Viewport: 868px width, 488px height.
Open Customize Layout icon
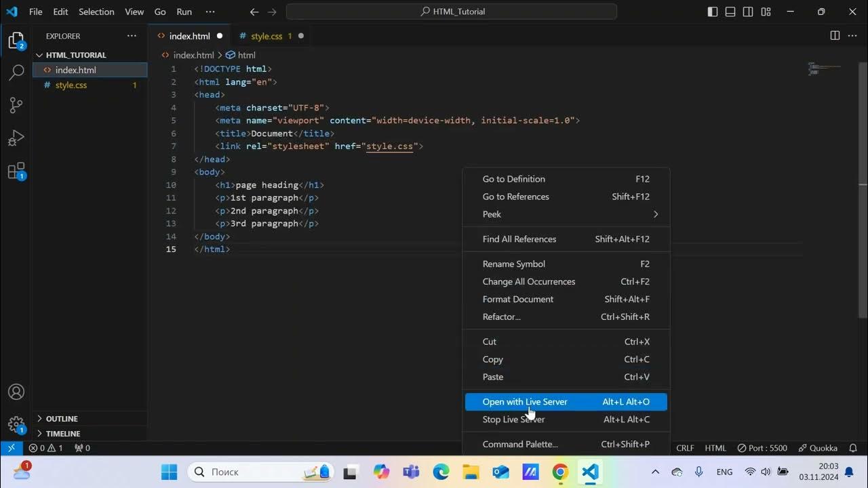coord(766,12)
